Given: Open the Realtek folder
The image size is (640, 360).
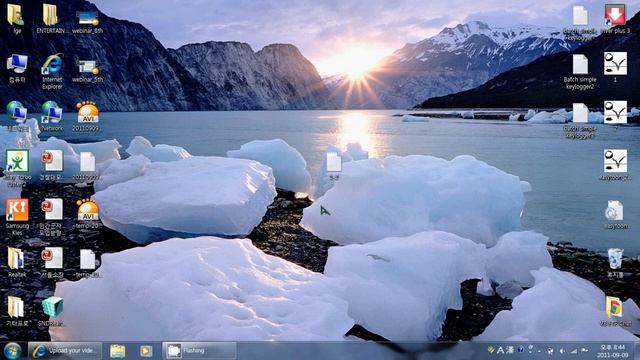Looking at the screenshot, I should click(x=16, y=258).
